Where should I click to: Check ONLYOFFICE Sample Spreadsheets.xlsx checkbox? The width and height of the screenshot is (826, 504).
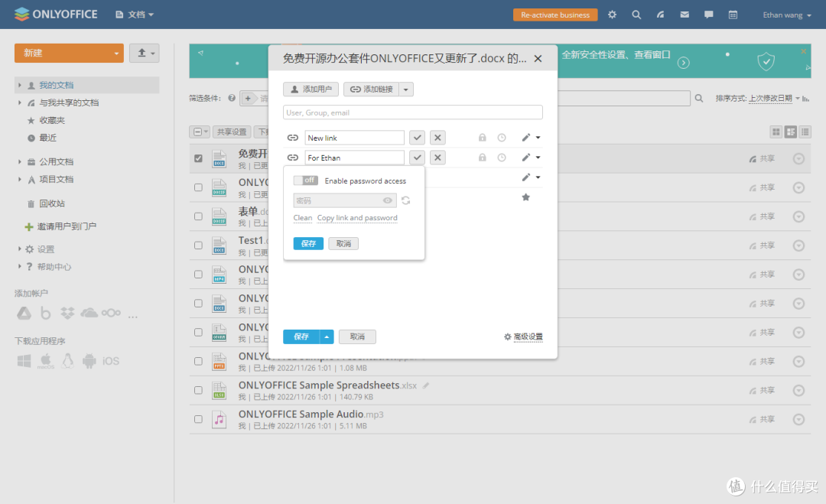[x=198, y=390]
